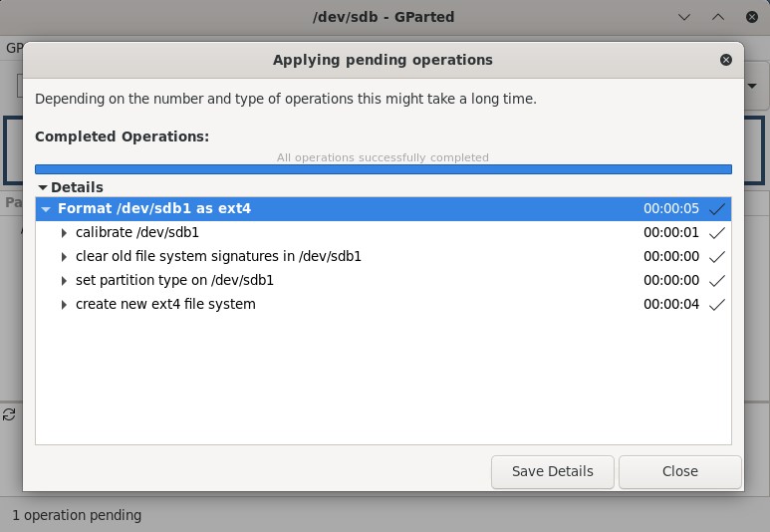Expand create new ext4 file system step

point(65,305)
